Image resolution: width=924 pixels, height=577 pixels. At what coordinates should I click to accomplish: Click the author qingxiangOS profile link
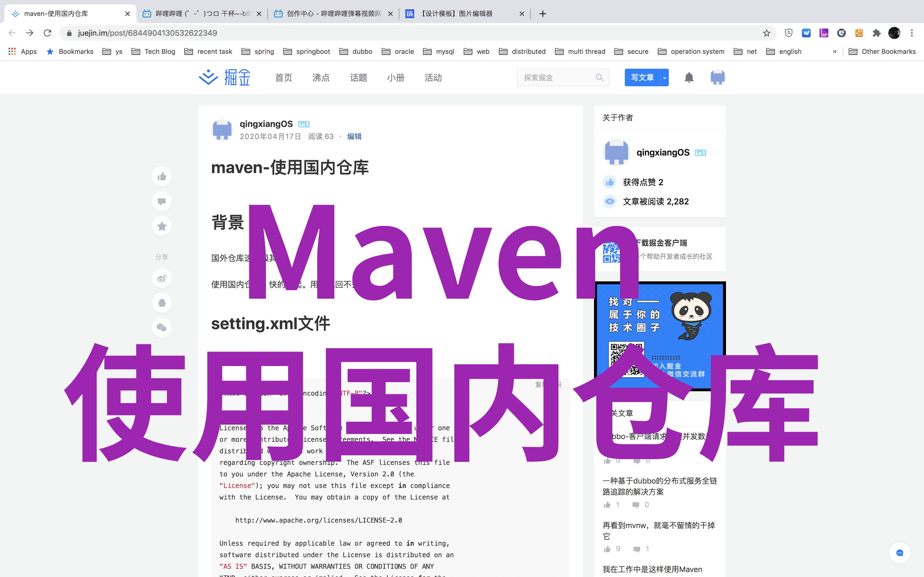(x=266, y=123)
